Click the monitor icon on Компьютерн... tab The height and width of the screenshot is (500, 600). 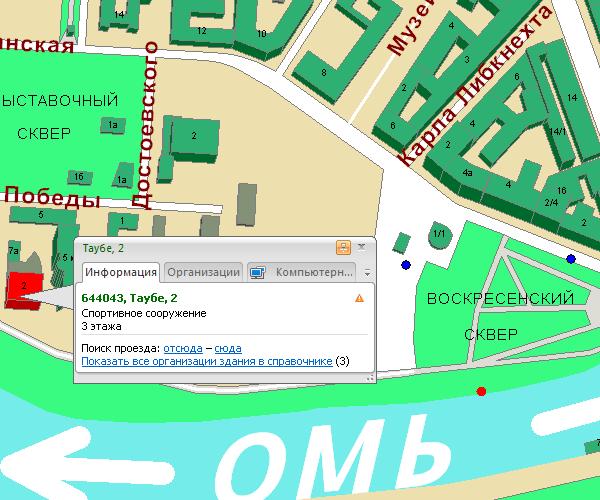click(258, 272)
